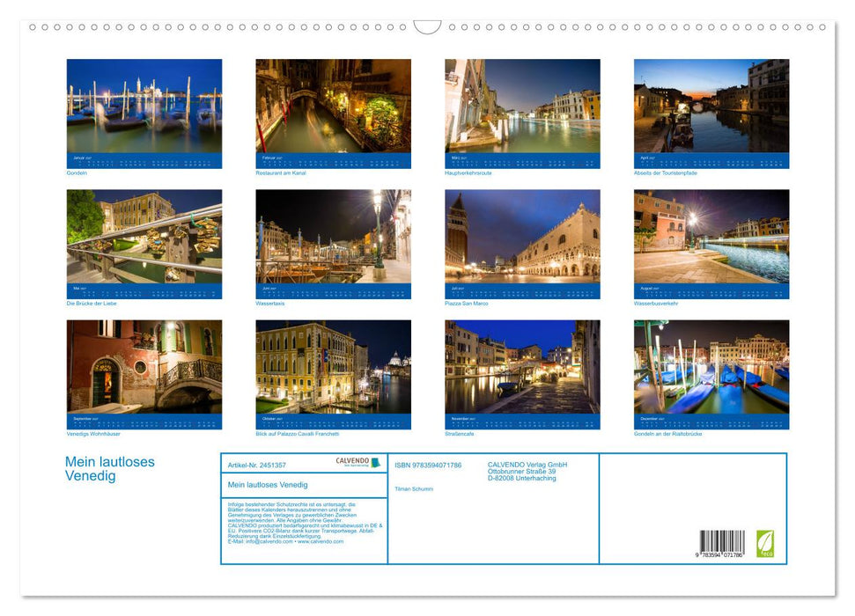Open the Restaurant am Kanal photo

pos(333,106)
